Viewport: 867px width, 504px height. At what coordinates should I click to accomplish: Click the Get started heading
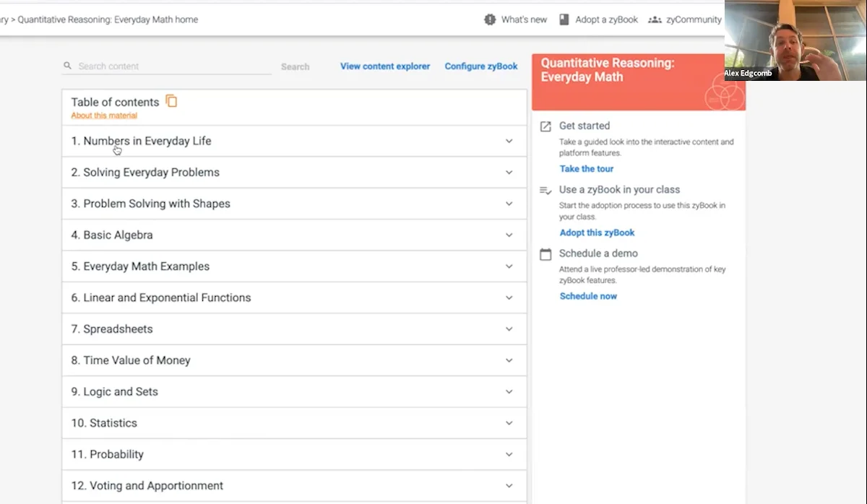585,126
